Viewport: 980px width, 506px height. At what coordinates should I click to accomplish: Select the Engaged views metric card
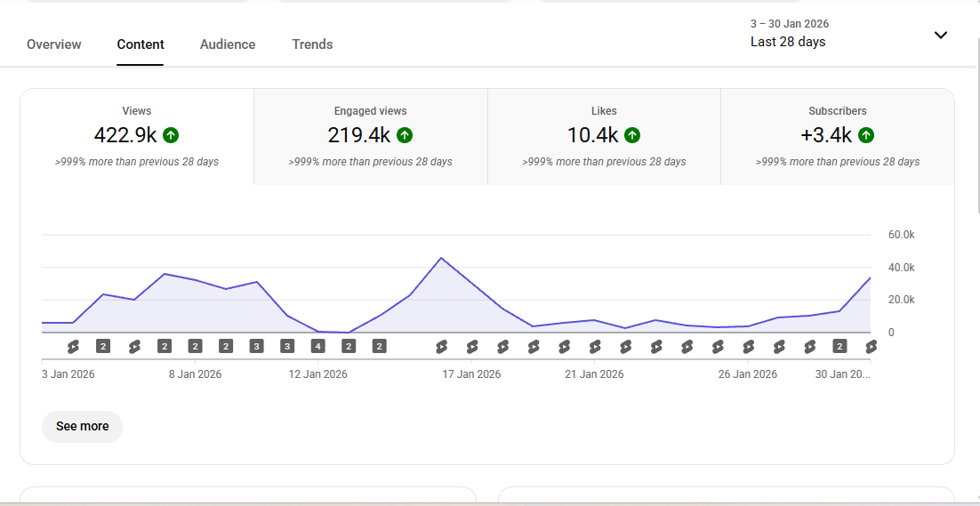pyautogui.click(x=370, y=136)
